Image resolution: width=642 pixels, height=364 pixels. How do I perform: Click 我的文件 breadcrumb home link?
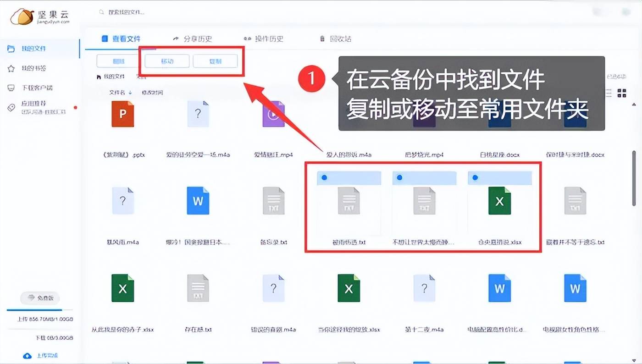(x=111, y=77)
